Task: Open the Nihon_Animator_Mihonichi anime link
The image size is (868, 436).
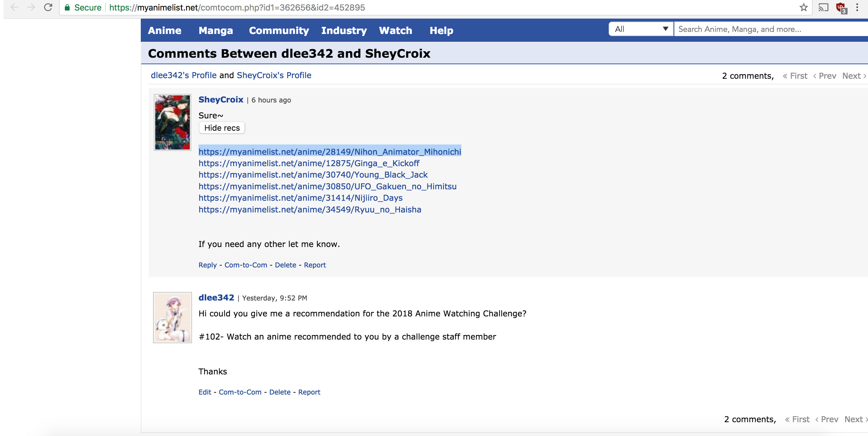Action: tap(330, 152)
